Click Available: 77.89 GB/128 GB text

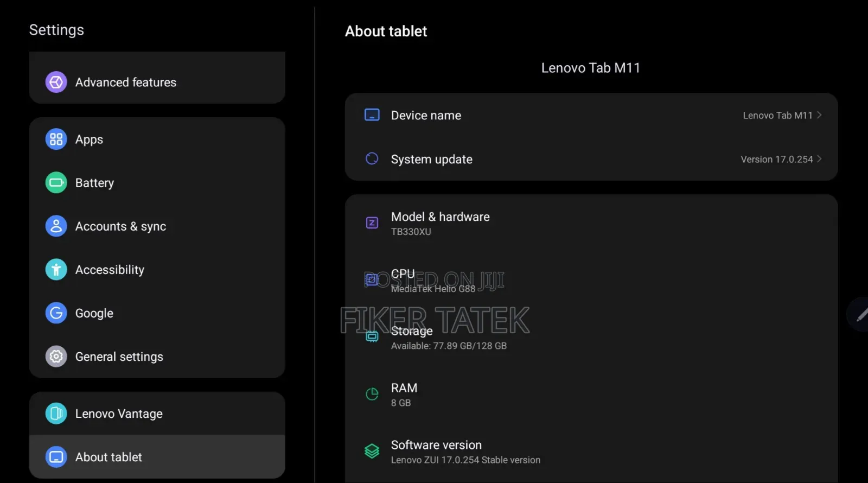point(449,346)
